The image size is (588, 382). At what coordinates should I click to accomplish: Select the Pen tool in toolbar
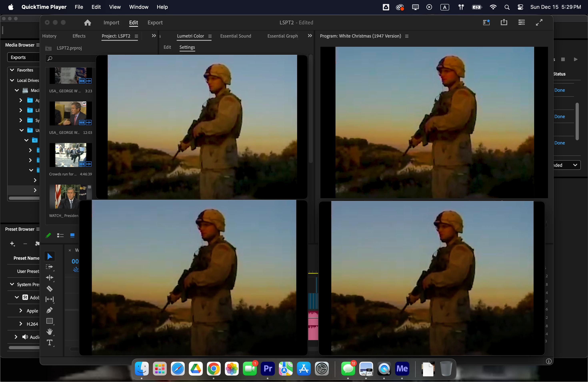click(x=49, y=310)
